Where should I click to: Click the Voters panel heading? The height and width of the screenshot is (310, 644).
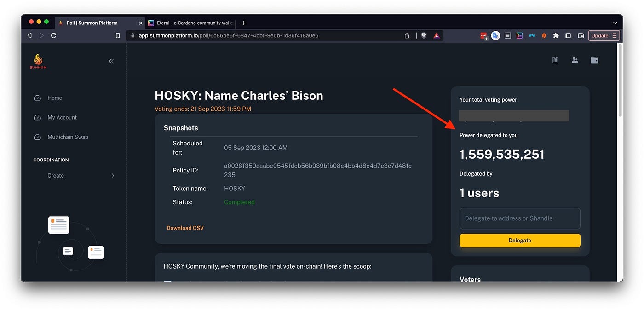[x=470, y=279]
